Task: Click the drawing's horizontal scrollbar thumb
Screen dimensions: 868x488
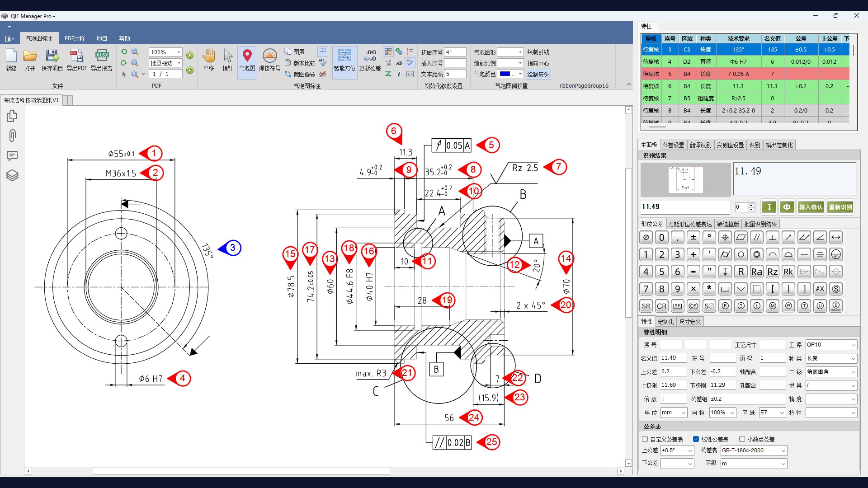Action: (241, 471)
